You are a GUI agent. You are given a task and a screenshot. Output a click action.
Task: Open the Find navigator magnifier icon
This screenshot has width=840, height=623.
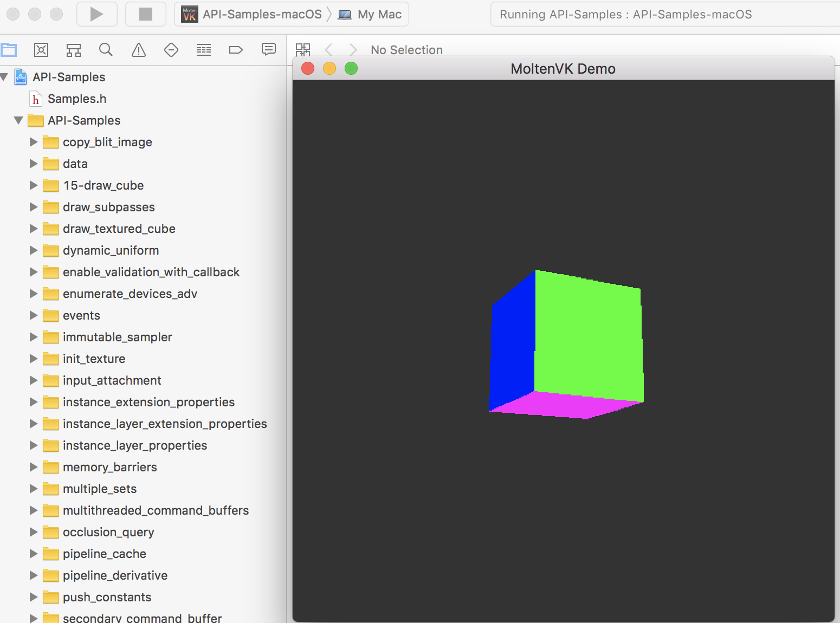106,50
